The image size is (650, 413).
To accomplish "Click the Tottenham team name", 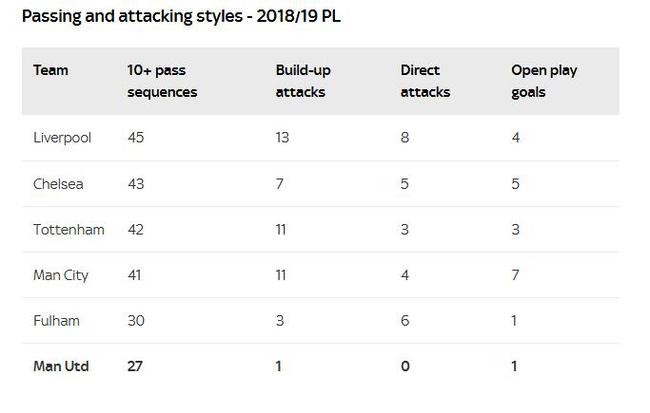I will (68, 229).
